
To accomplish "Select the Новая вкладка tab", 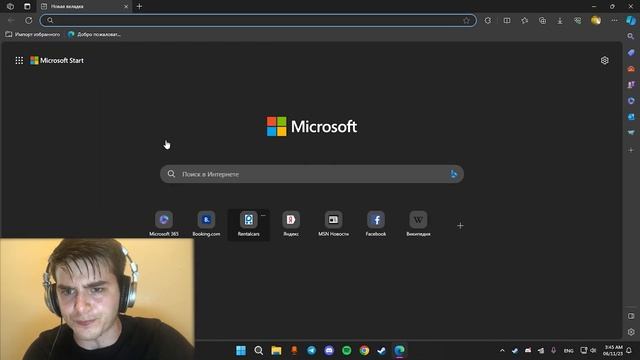I will click(x=84, y=7).
